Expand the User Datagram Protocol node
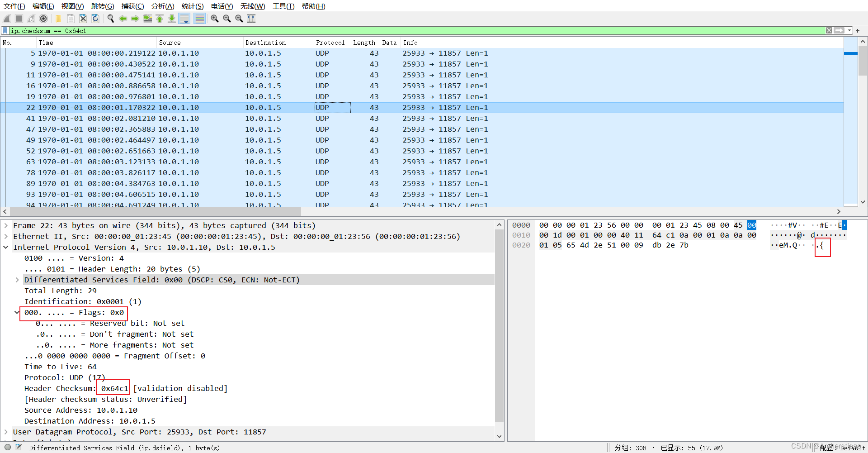868x453 pixels. click(6, 432)
